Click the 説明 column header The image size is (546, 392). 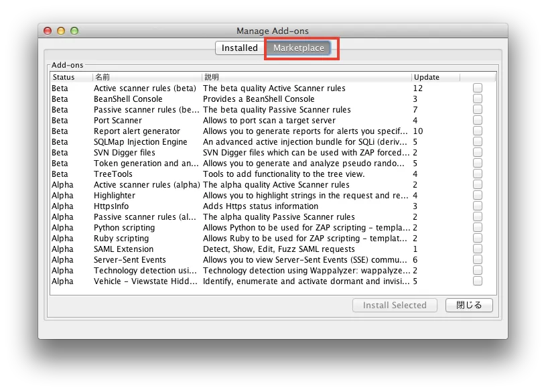pos(212,77)
